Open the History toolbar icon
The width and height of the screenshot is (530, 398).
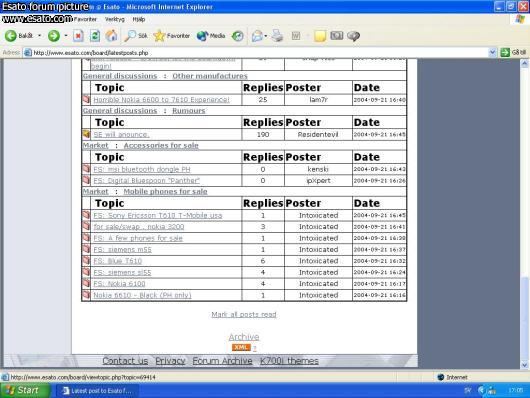237,36
